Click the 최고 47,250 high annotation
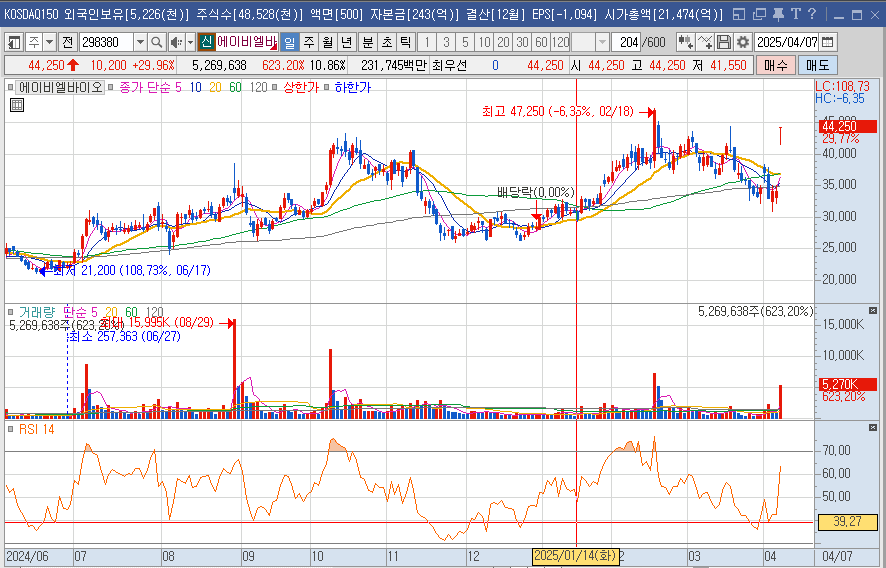Image resolution: width=886 pixels, height=568 pixels. coord(558,111)
